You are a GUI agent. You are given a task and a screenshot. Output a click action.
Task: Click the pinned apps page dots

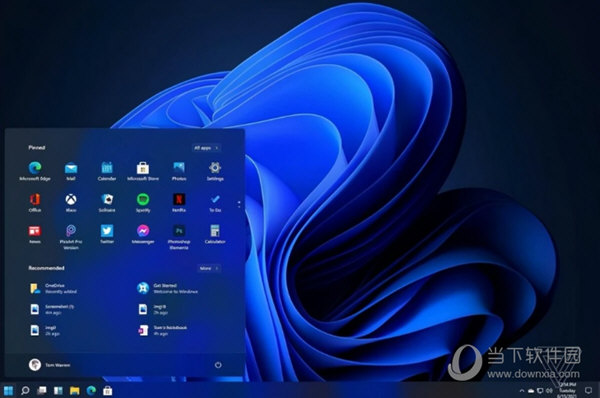(x=239, y=204)
